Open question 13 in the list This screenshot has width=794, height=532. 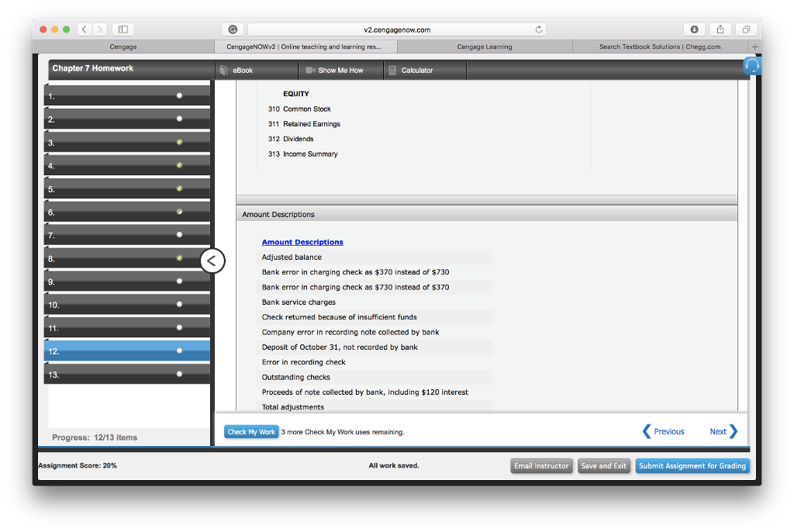point(127,375)
